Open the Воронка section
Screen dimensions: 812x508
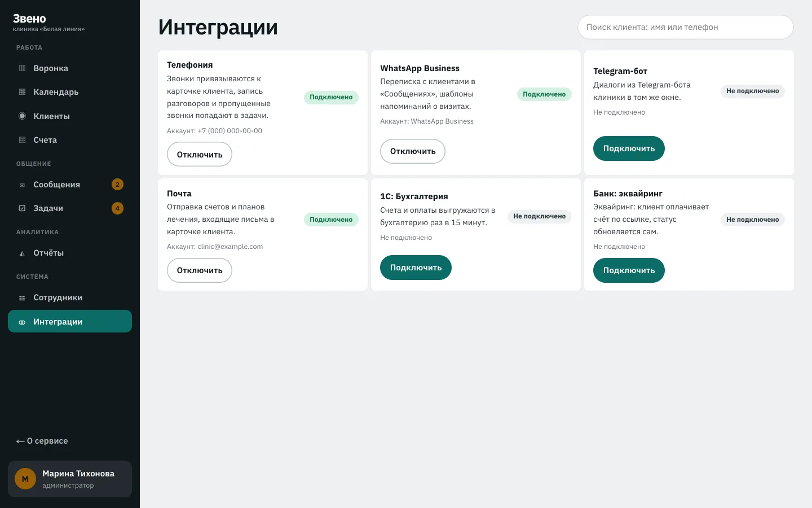point(70,68)
